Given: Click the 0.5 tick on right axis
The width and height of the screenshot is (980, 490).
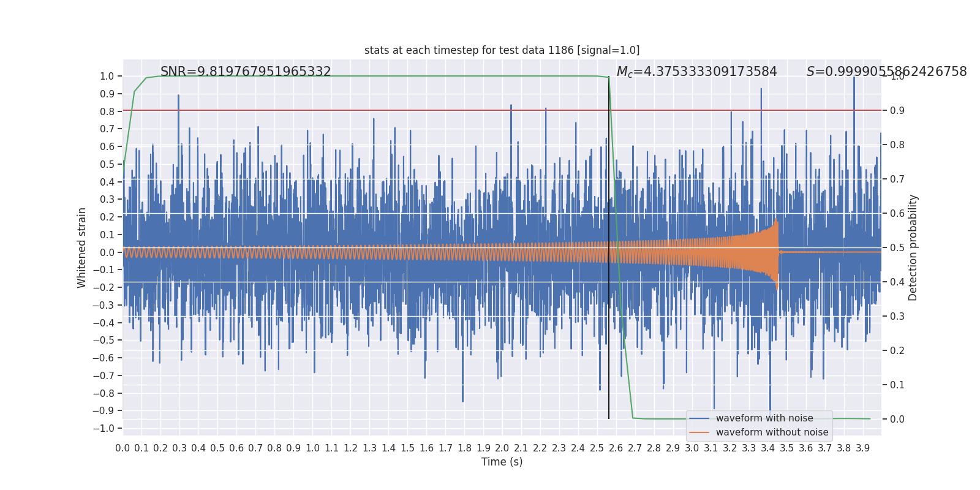Looking at the screenshot, I should coord(897,247).
